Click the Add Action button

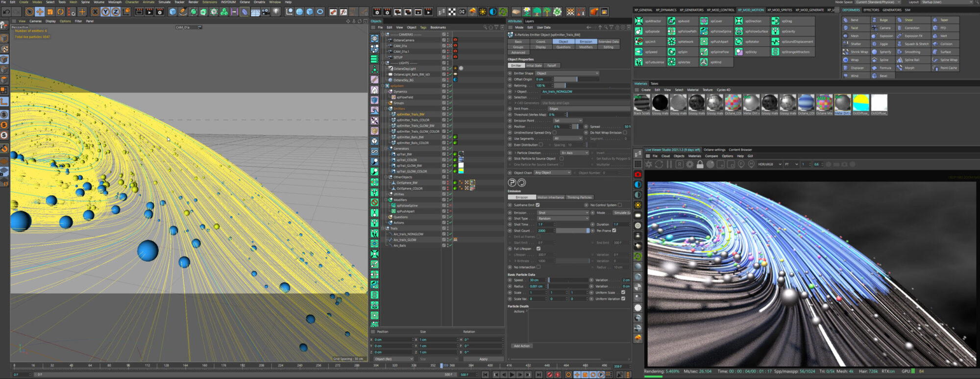[x=521, y=346]
